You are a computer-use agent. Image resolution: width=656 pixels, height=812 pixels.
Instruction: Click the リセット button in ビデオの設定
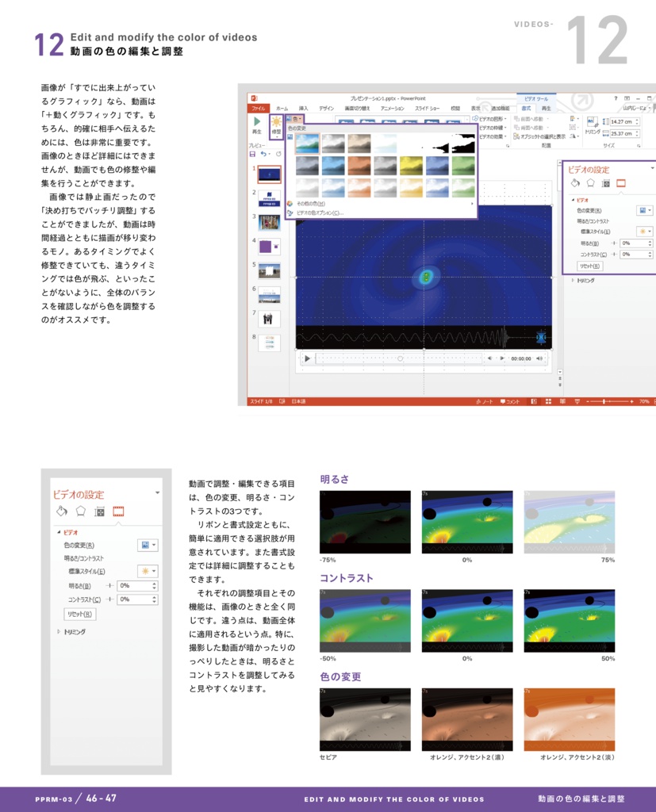[590, 266]
